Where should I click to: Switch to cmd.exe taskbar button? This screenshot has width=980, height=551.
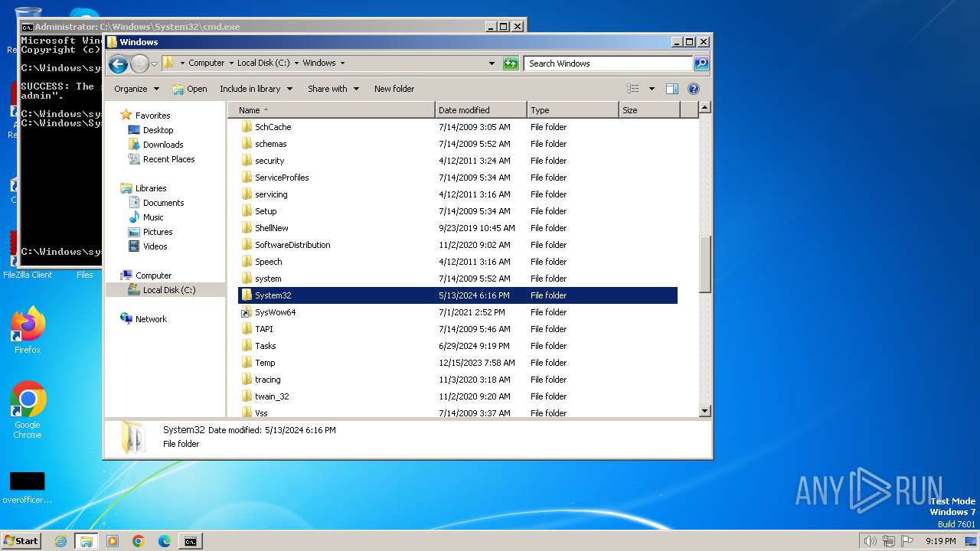point(190,541)
